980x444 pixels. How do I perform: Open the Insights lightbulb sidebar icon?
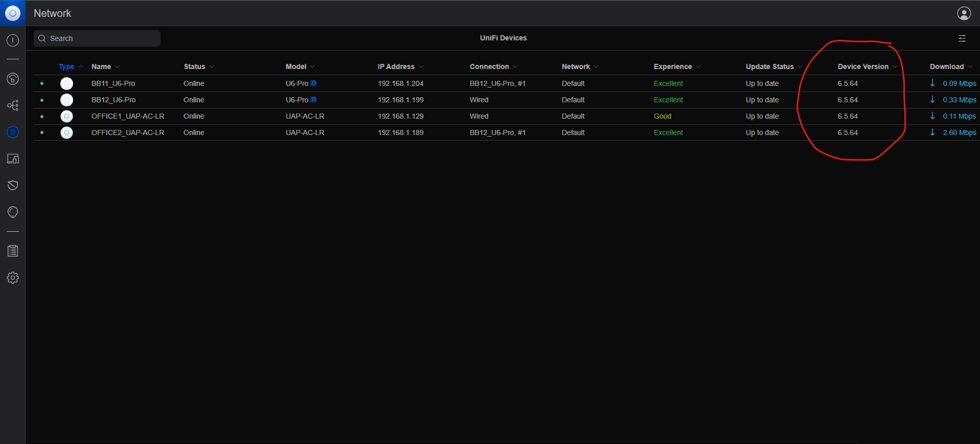(13, 212)
